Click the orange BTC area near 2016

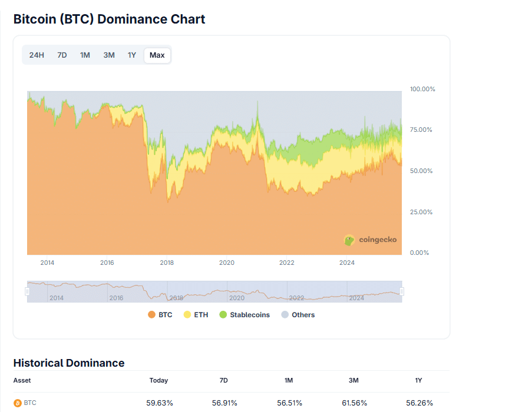pyautogui.click(x=107, y=194)
